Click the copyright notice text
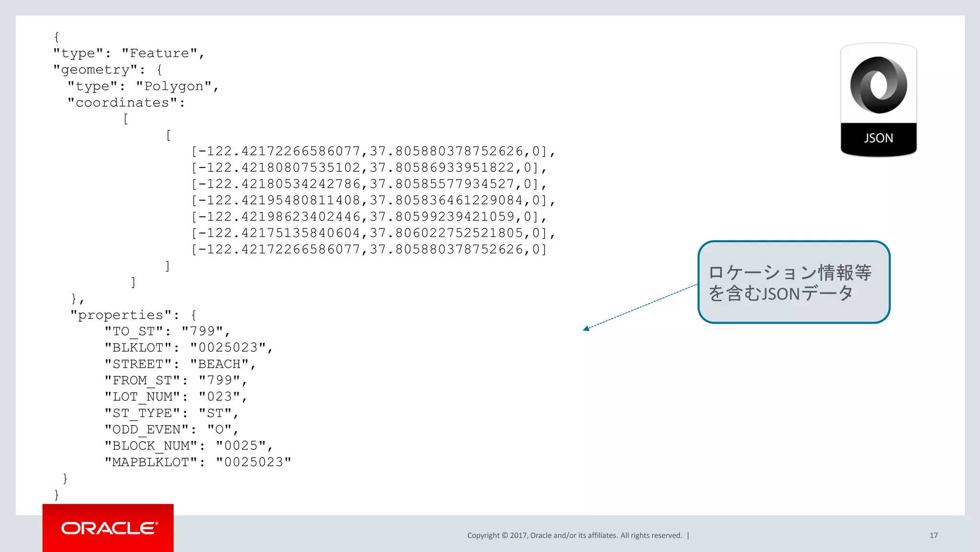This screenshot has width=980, height=552. 574,535
